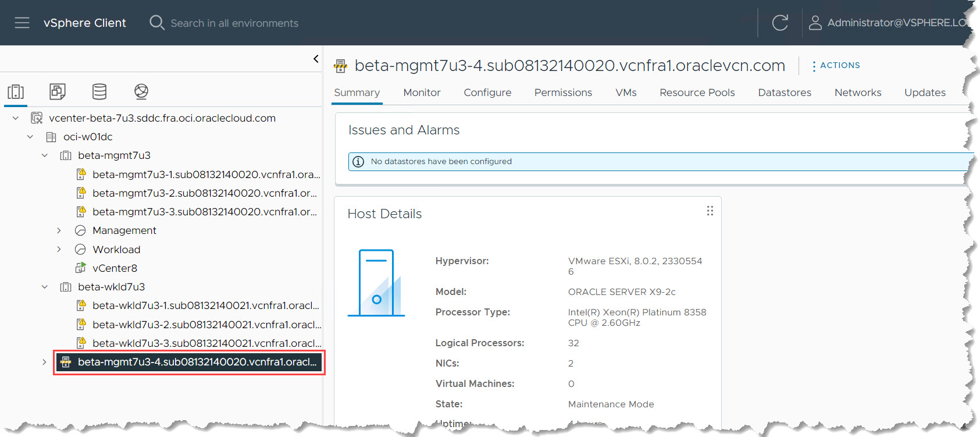Click the Management resource pool icon
The height and width of the screenshot is (437, 980).
coord(80,230)
